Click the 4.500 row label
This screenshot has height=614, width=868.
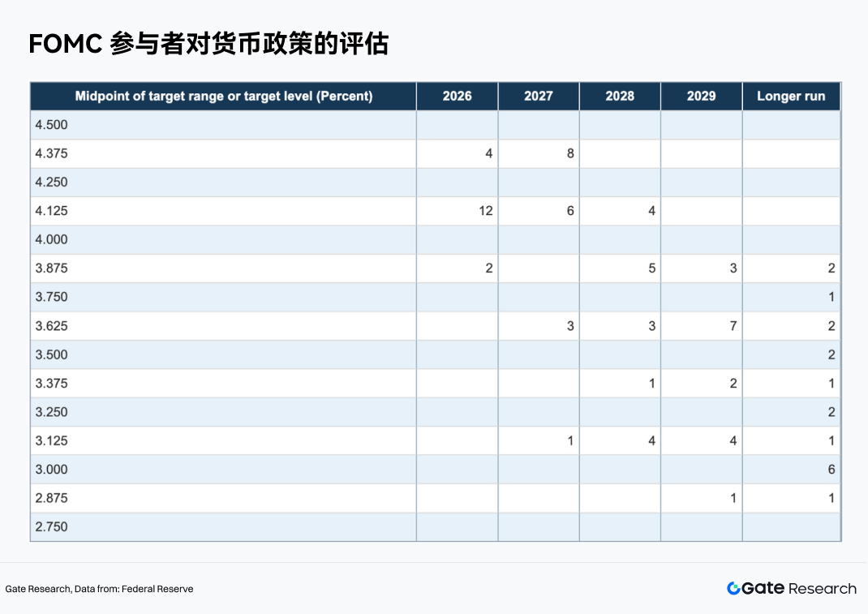tap(51, 125)
